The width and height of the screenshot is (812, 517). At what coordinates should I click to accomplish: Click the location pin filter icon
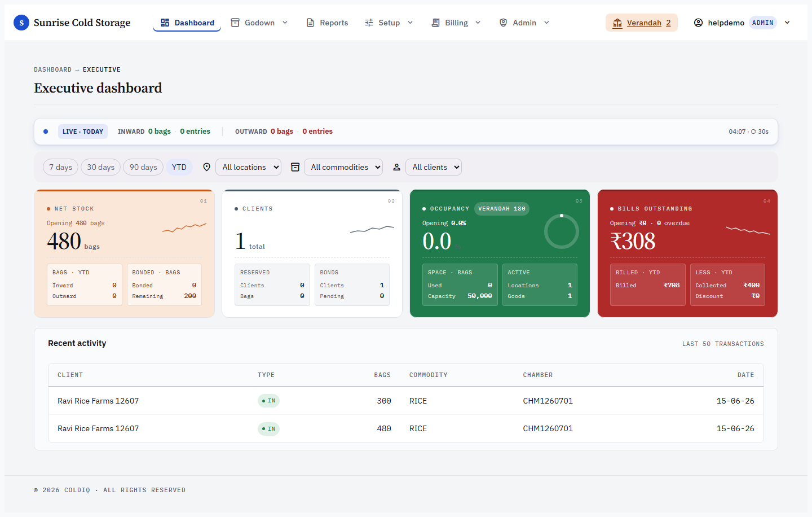(206, 167)
